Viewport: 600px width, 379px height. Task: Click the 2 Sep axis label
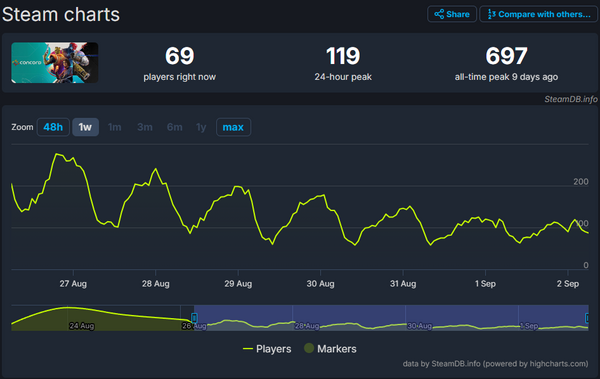pos(568,284)
